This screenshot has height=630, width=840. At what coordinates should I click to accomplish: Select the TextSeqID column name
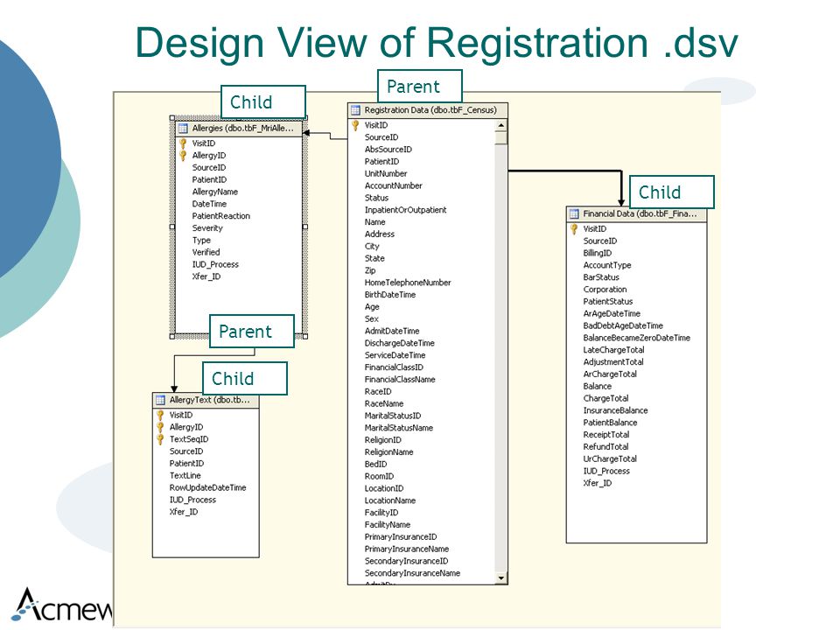tap(189, 439)
